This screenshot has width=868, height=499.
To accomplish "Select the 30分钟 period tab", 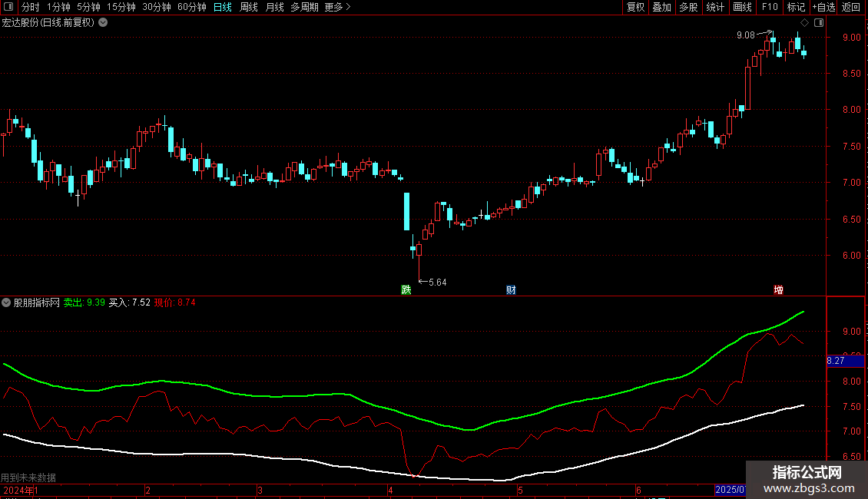I will point(157,7).
